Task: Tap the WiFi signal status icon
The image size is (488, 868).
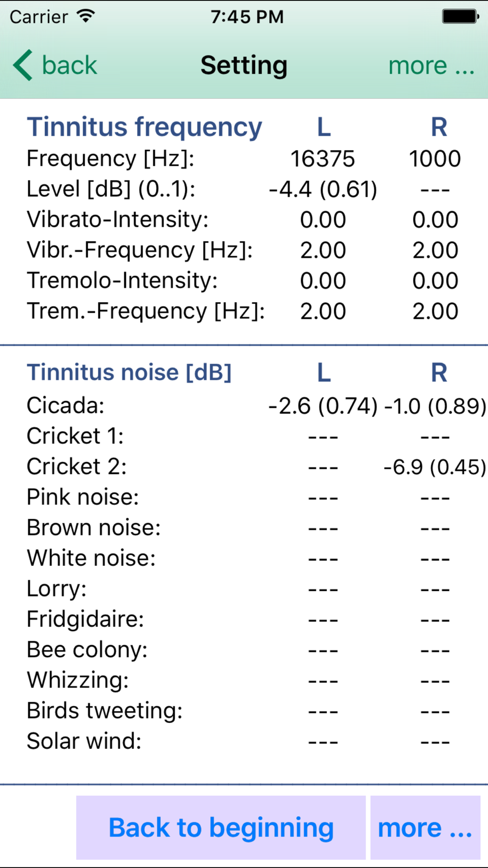Action: pos(86,16)
